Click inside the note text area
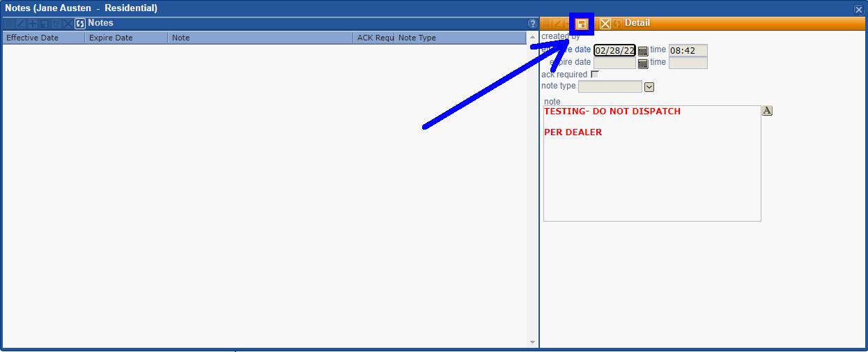 pos(651,174)
